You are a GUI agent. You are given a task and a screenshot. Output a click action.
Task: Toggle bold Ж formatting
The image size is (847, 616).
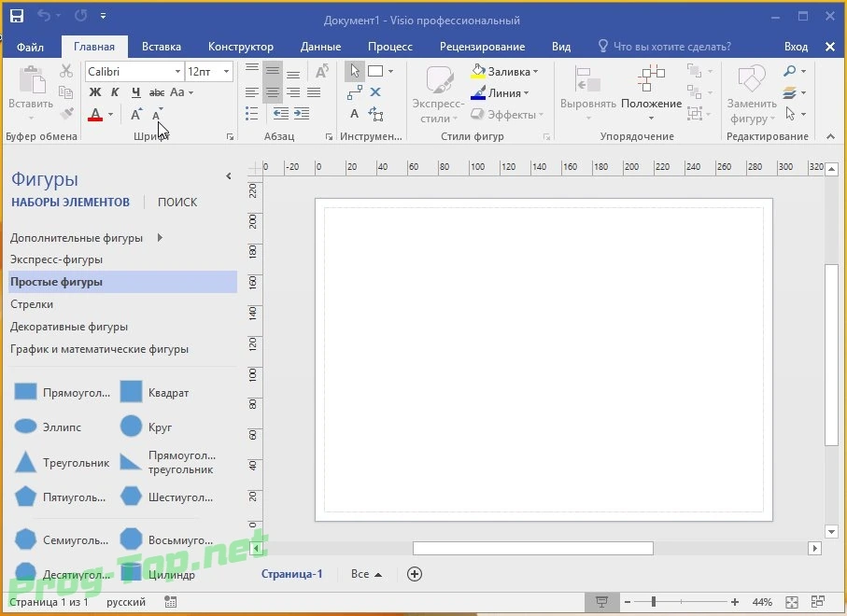coord(95,92)
